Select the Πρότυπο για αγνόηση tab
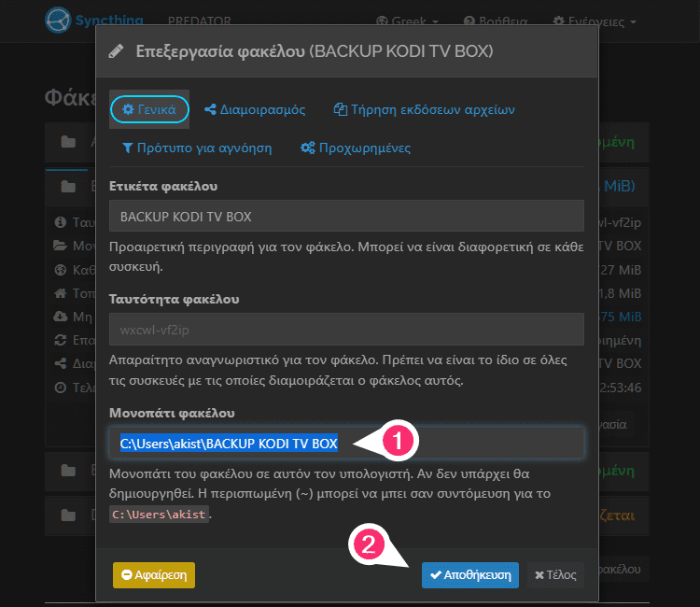 pyautogui.click(x=197, y=148)
